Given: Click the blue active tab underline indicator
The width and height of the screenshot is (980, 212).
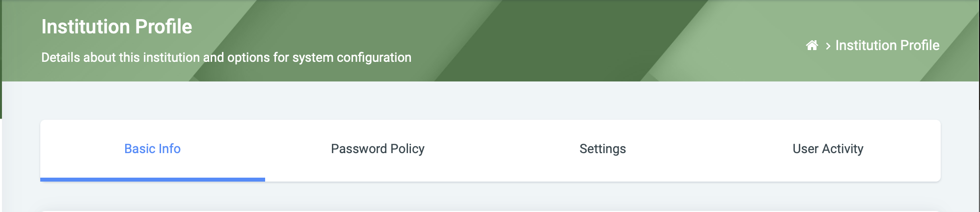Looking at the screenshot, I should tap(152, 180).
